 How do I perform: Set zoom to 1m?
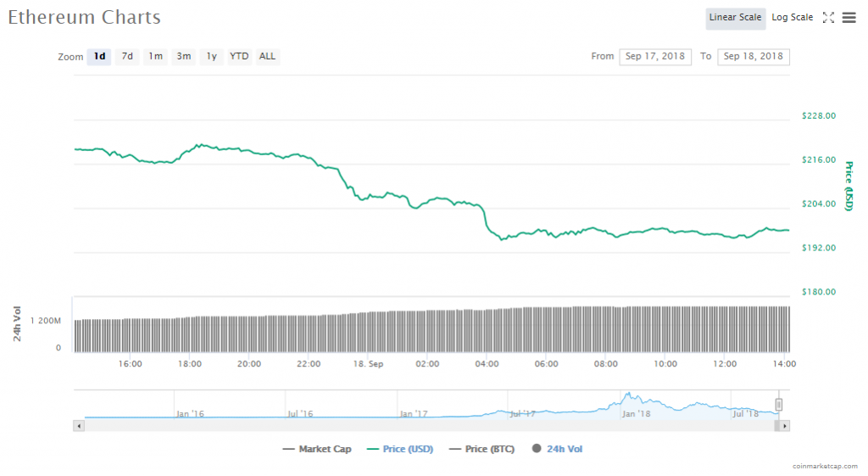click(155, 57)
